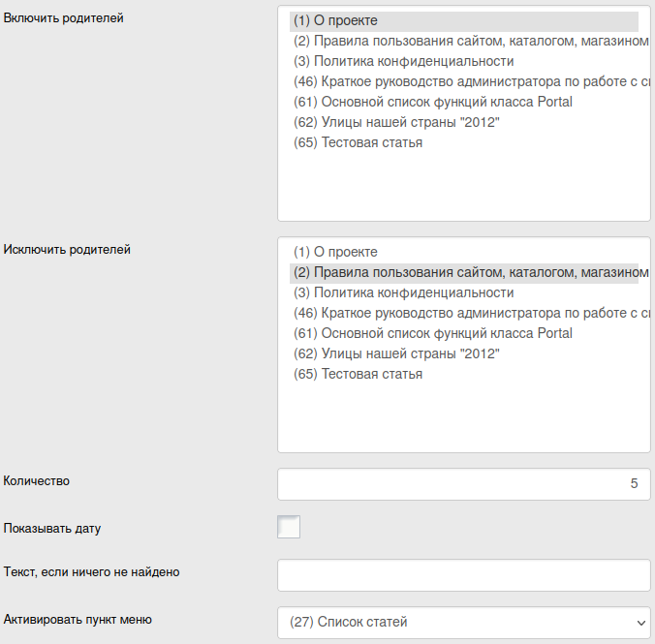Click empty area of Исключить родителей listbox
Viewport: 655px width, 644px height.
click(x=463, y=416)
